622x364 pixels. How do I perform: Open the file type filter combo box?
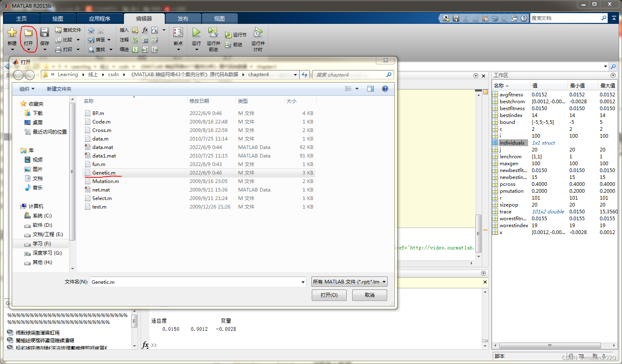click(x=349, y=282)
